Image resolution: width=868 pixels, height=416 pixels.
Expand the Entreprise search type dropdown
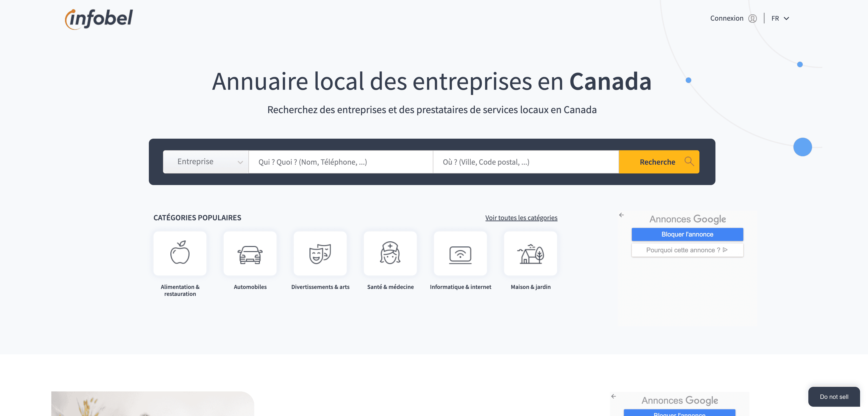click(x=206, y=162)
